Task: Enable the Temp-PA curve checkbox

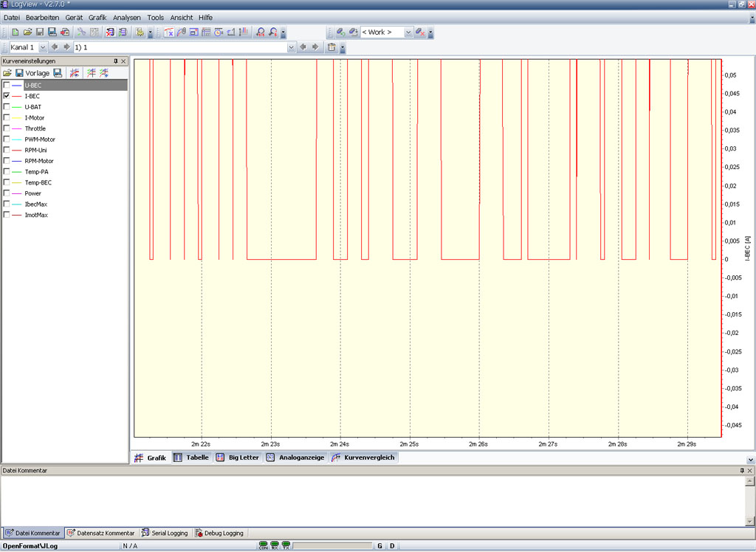Action: click(7, 172)
